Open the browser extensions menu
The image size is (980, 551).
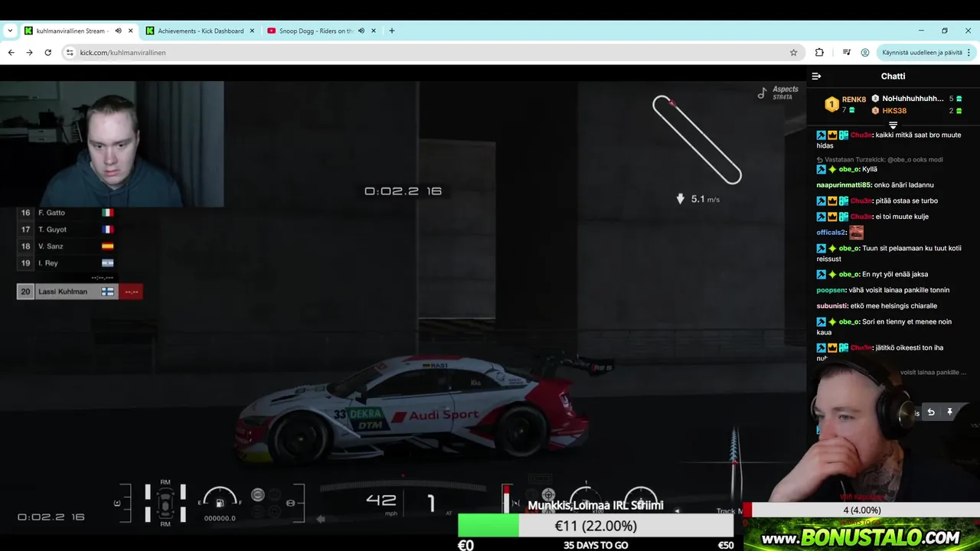click(x=819, y=52)
